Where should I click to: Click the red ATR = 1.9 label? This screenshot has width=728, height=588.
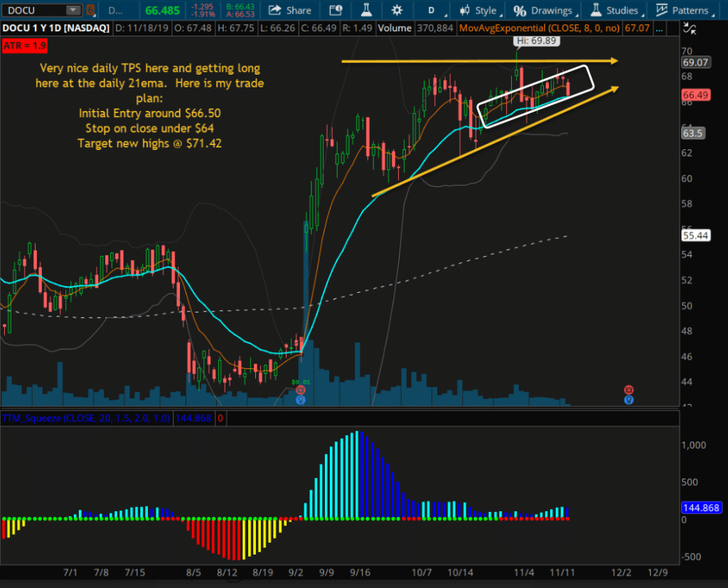tap(25, 46)
